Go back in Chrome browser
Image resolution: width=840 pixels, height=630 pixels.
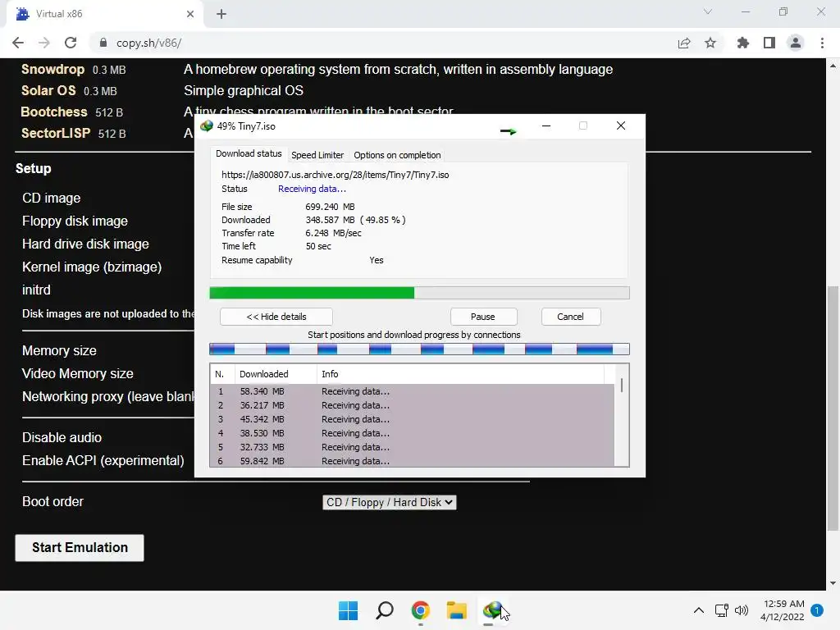(18, 43)
